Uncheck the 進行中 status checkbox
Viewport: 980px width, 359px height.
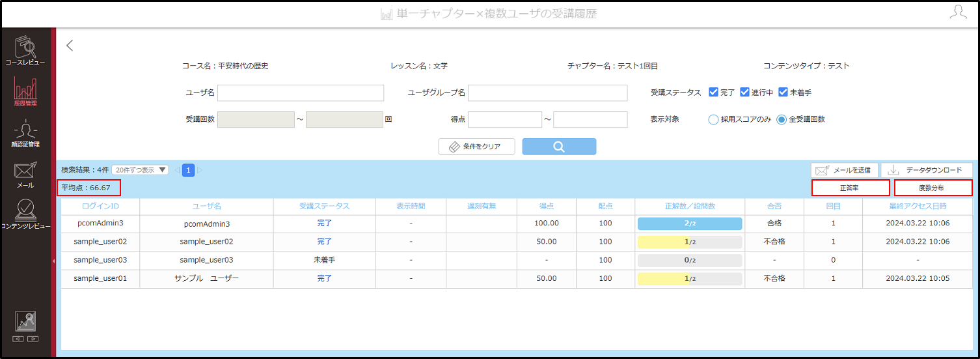pyautogui.click(x=744, y=93)
